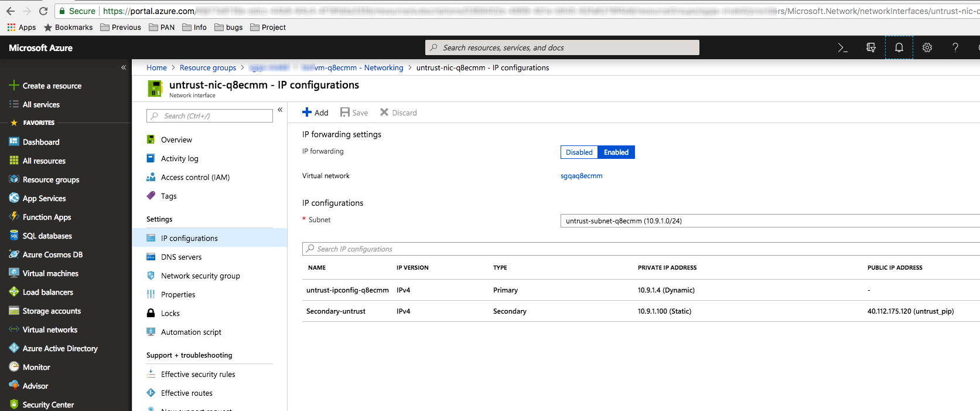Set IP forwarding to Enabled
This screenshot has height=411, width=980.
coord(616,152)
